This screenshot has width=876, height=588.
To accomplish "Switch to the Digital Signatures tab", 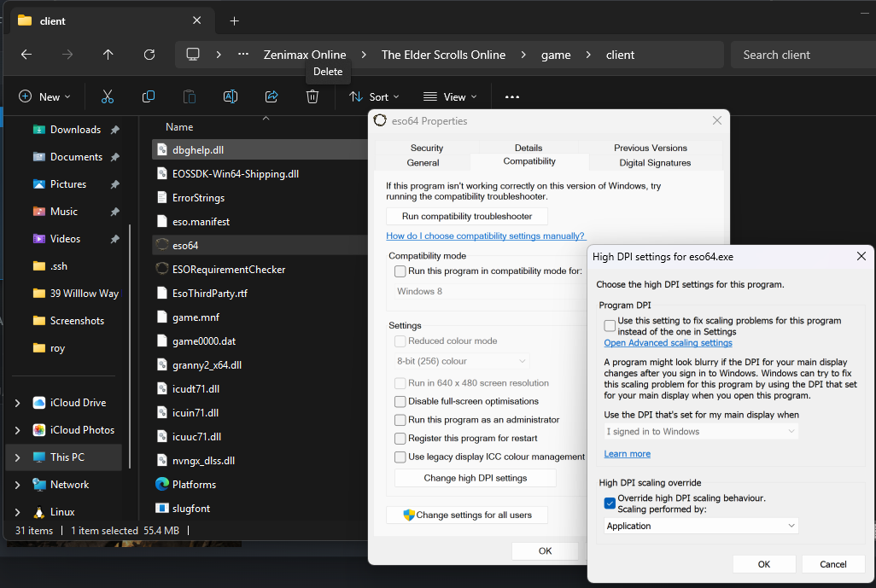I will pos(655,163).
